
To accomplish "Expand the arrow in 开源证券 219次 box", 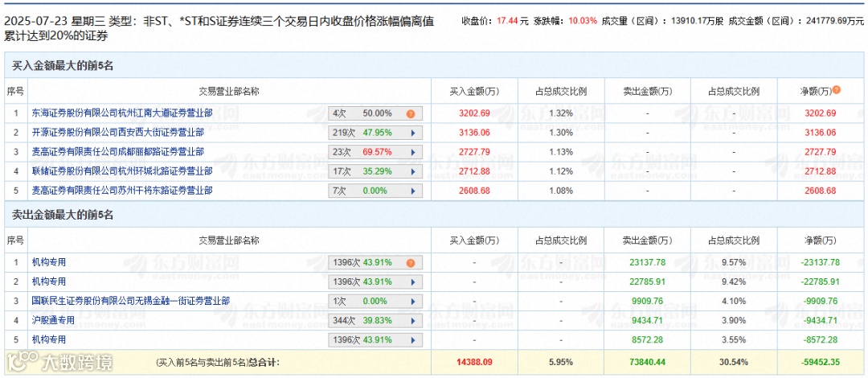I will [411, 133].
